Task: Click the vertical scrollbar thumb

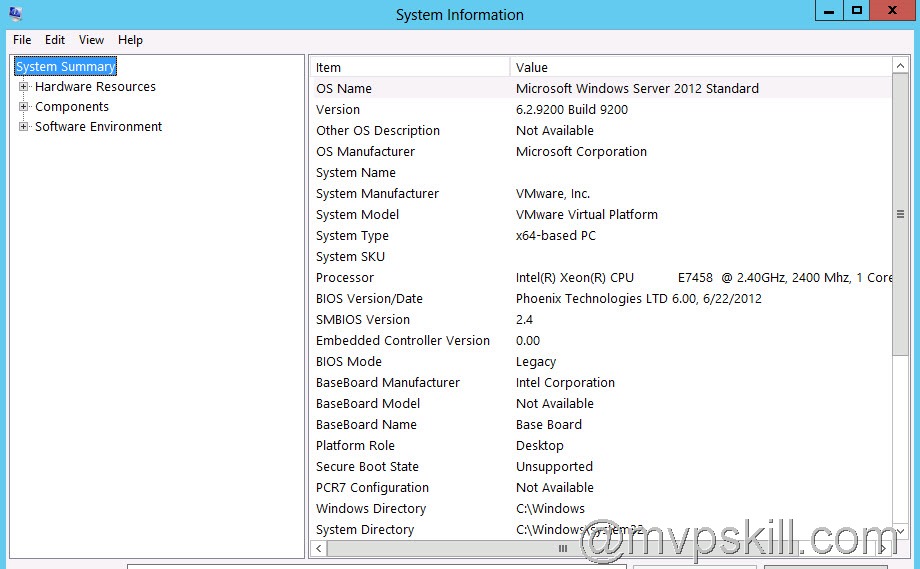Action: click(900, 214)
